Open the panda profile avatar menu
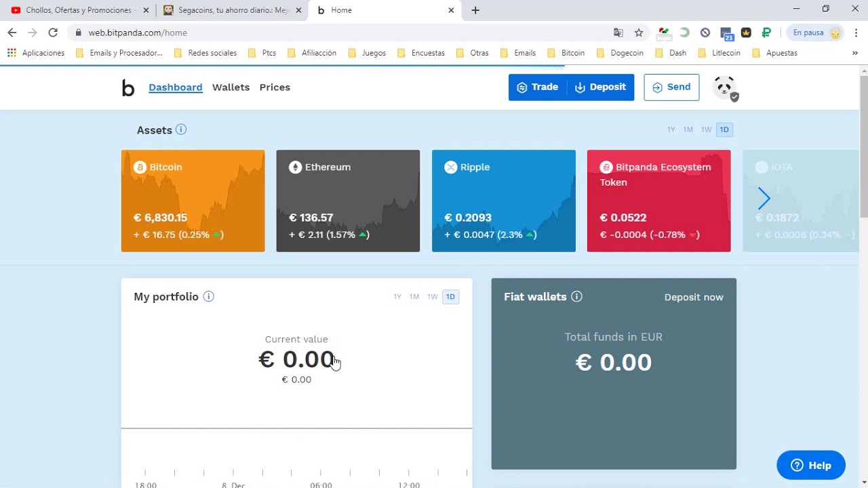The image size is (868, 488). coord(725,87)
